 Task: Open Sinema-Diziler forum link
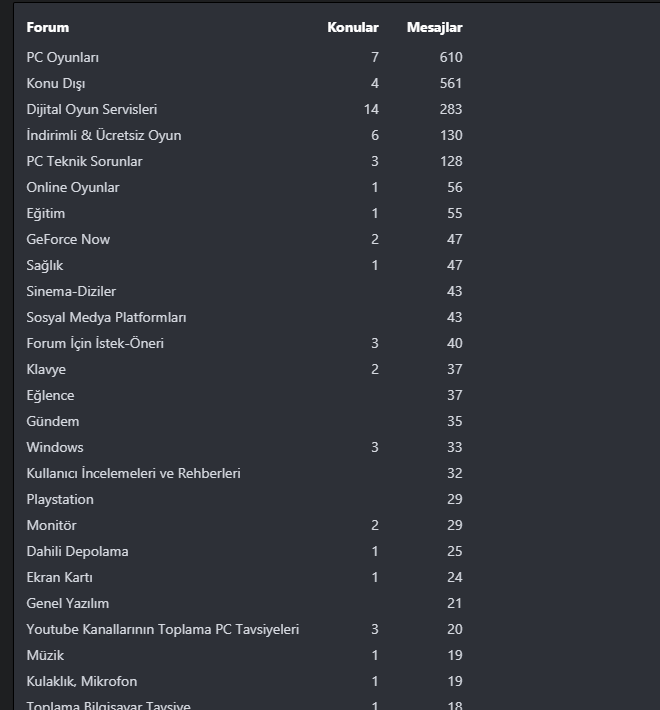71,291
